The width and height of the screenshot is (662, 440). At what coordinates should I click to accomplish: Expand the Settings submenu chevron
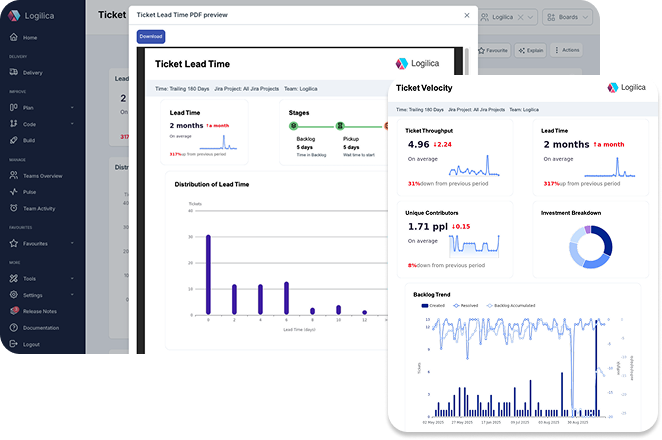tap(72, 295)
